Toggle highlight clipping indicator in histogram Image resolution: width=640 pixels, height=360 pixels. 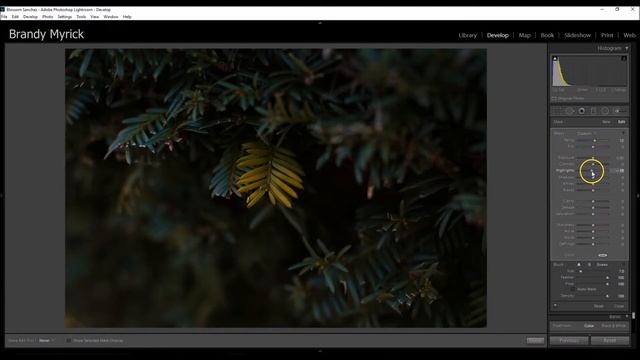pyautogui.click(x=624, y=59)
